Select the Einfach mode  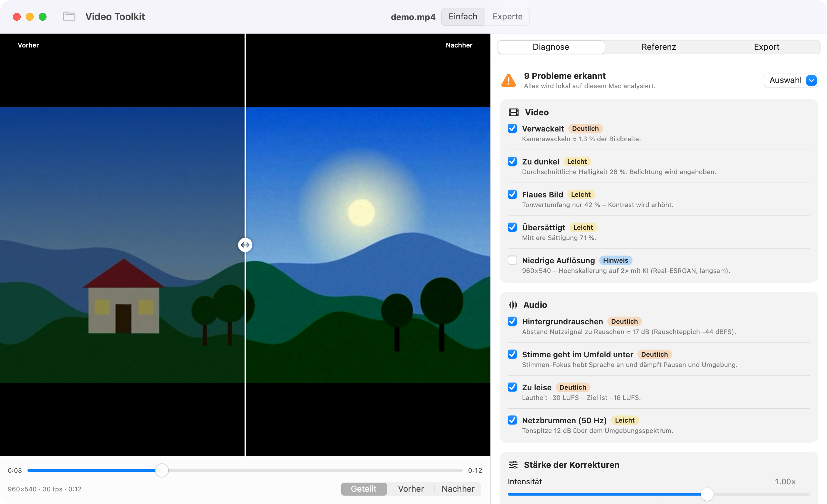[463, 16]
